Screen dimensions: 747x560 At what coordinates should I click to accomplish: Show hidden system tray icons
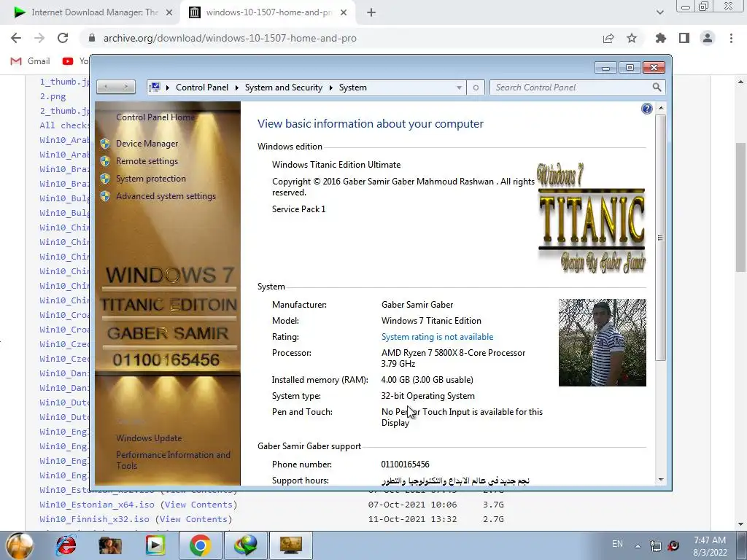coord(638,545)
